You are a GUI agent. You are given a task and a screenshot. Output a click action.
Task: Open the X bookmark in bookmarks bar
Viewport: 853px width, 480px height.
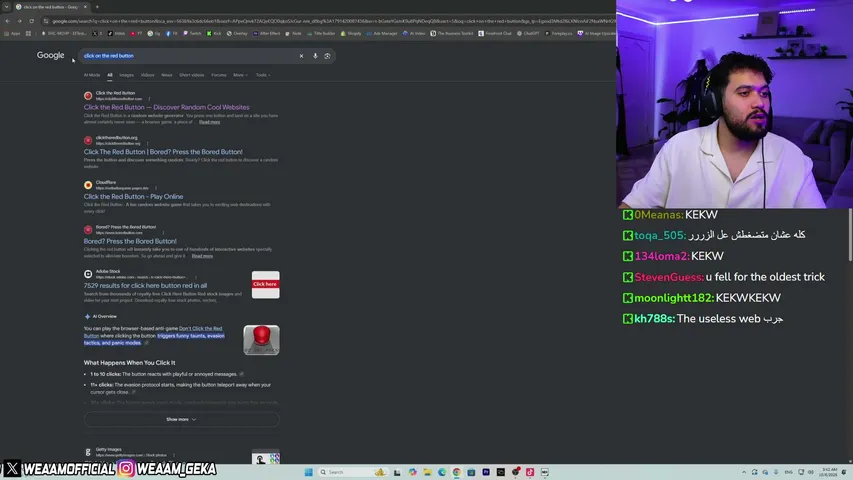coord(97,33)
